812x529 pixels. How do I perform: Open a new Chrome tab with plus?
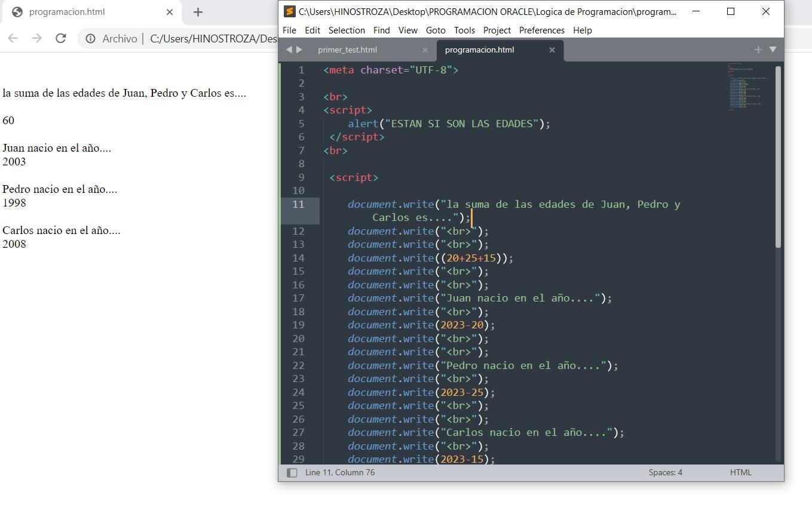pos(198,12)
